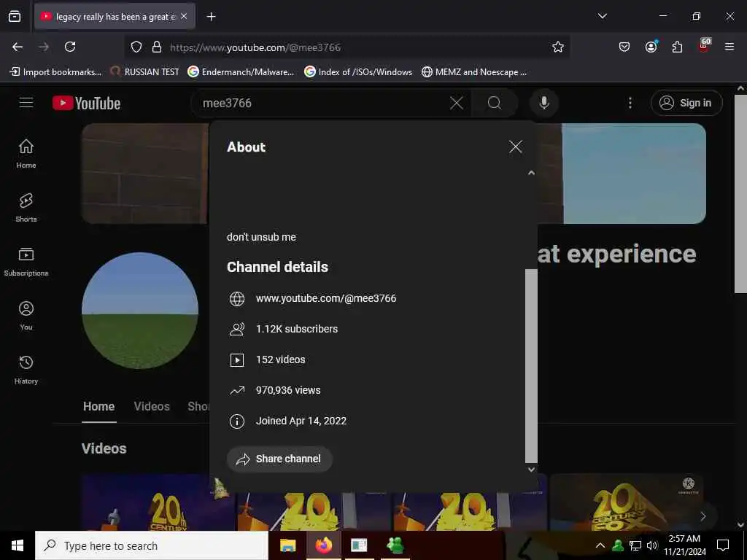Click the 1.12K subscribers text
Screen dimensions: 747x560
[297, 329]
